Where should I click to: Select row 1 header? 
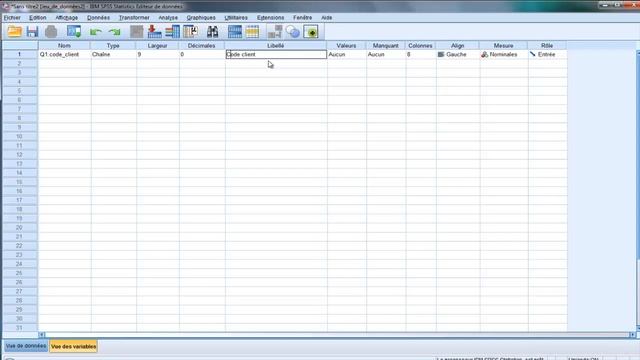pos(20,54)
